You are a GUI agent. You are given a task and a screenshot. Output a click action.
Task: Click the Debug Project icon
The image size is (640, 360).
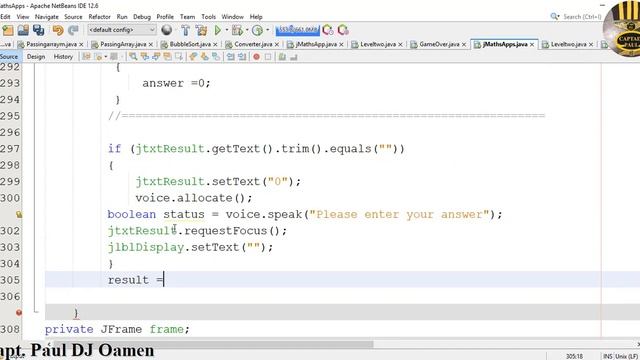point(237,30)
